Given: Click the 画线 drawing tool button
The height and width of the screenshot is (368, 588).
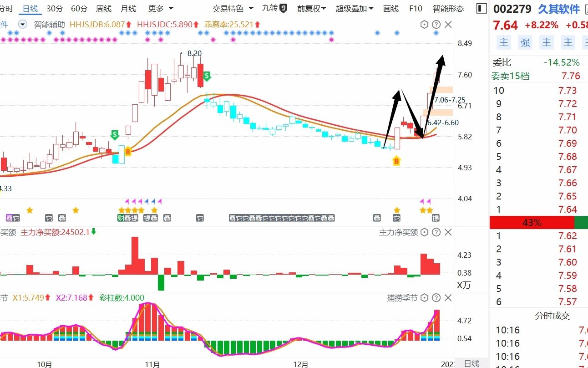Looking at the screenshot, I should (391, 8).
